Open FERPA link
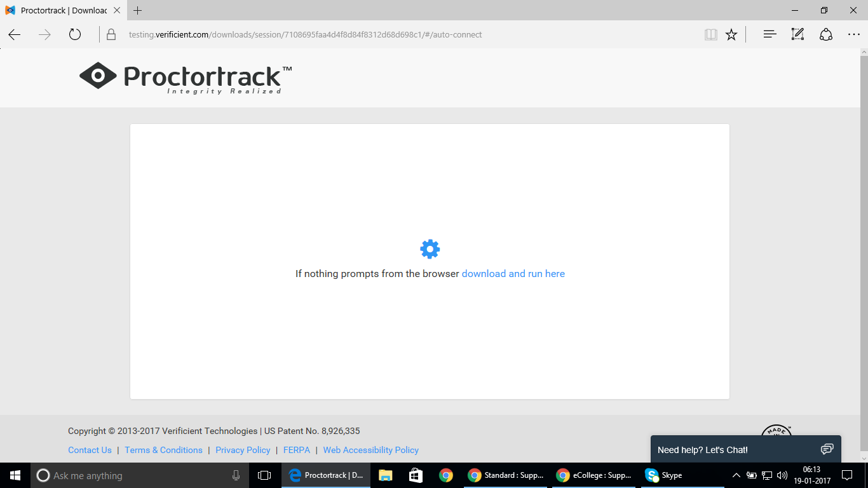868x488 pixels. (x=297, y=450)
